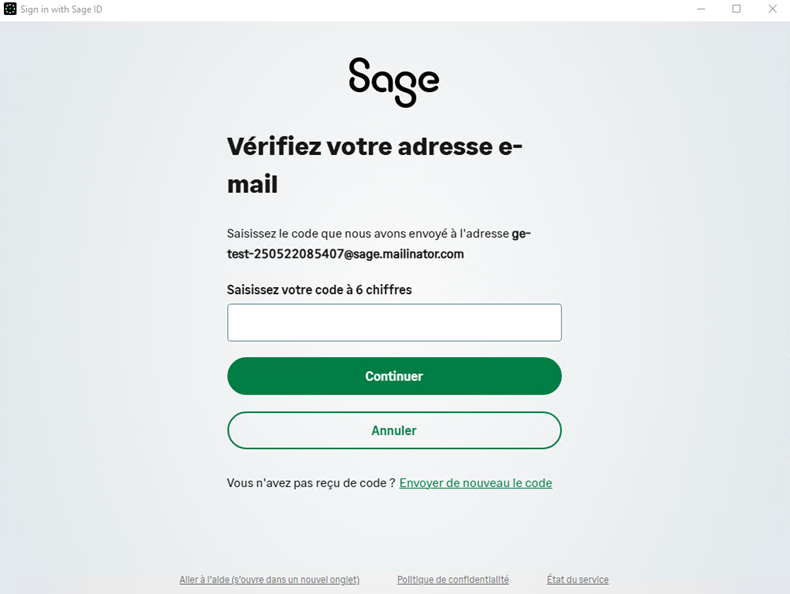
Task: Maximize the Sage ID sign-in window
Action: click(x=737, y=9)
